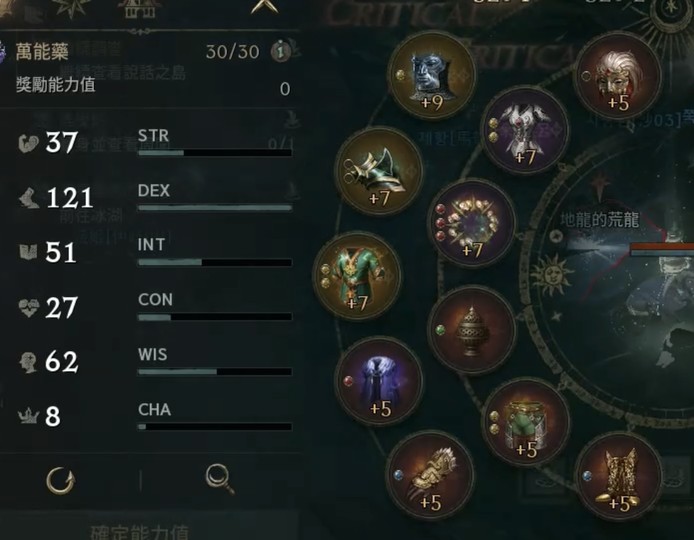Select the +7 golden necklace slot
This screenshot has height=540, width=694.
[x=472, y=223]
